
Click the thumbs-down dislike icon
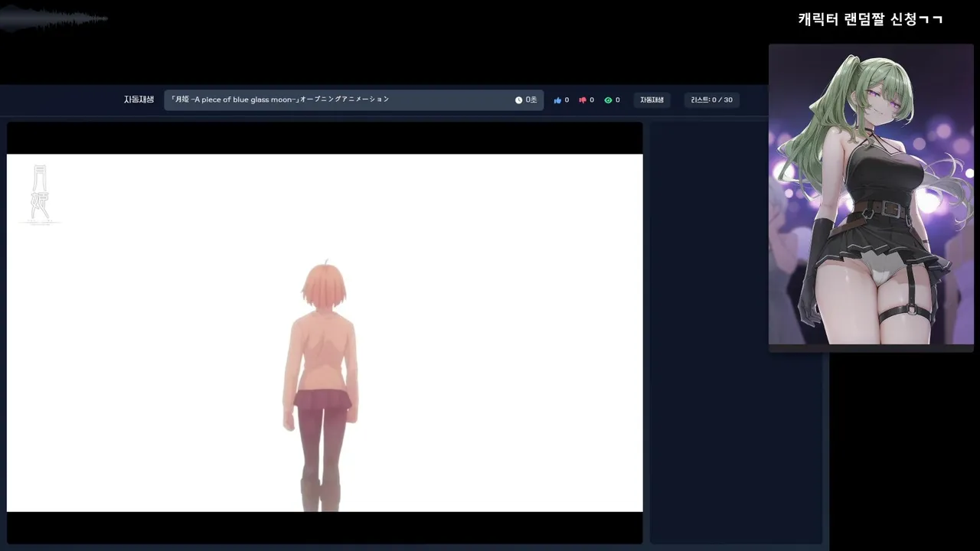point(583,100)
